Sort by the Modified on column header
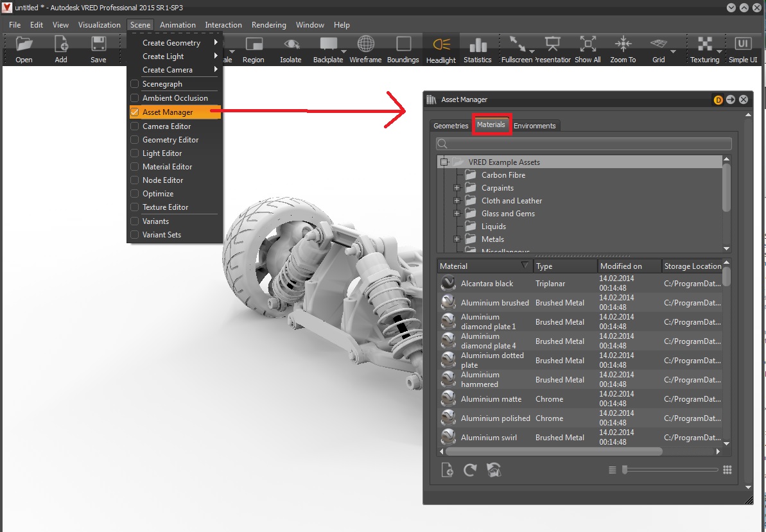Image resolution: width=766 pixels, height=532 pixels. pos(630,266)
